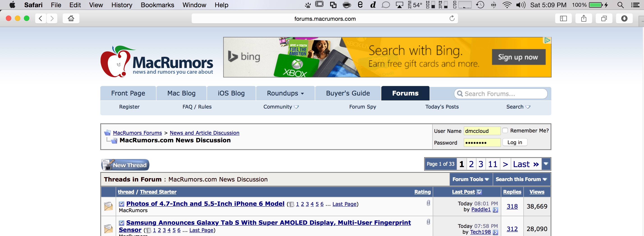The image size is (644, 236).
Task: Open home page with house icon
Action: click(71, 18)
